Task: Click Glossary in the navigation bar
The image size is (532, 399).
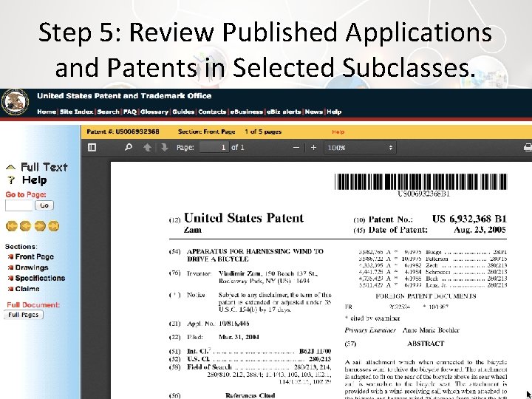Action: click(154, 112)
